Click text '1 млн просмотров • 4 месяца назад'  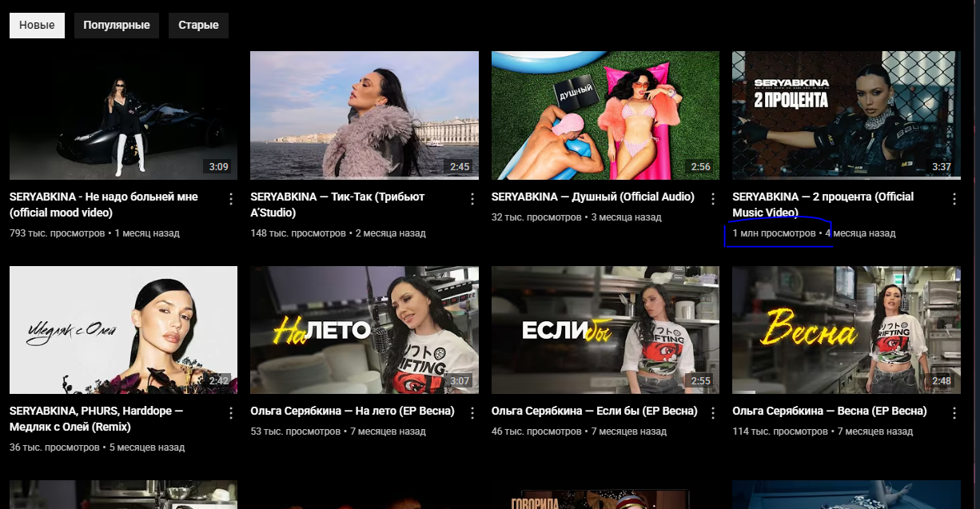[814, 233]
